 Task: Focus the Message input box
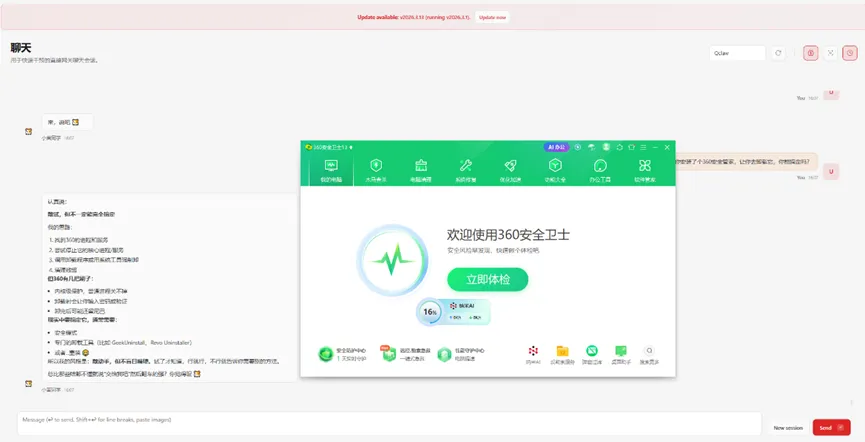point(389,423)
